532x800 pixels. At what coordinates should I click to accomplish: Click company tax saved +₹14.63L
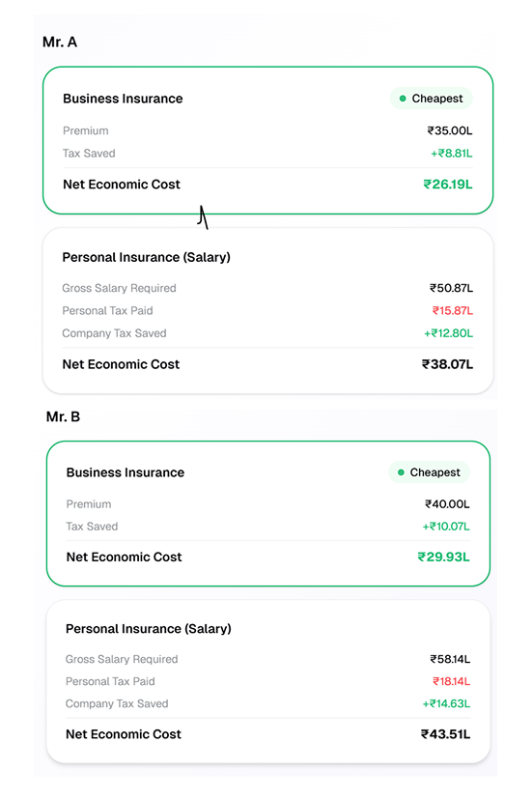446,704
